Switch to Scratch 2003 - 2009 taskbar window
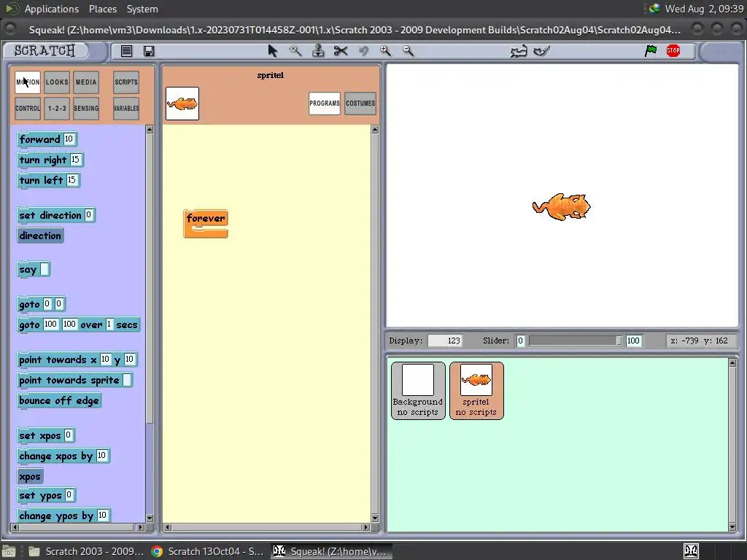Screen dimensions: 747x560 point(86,551)
